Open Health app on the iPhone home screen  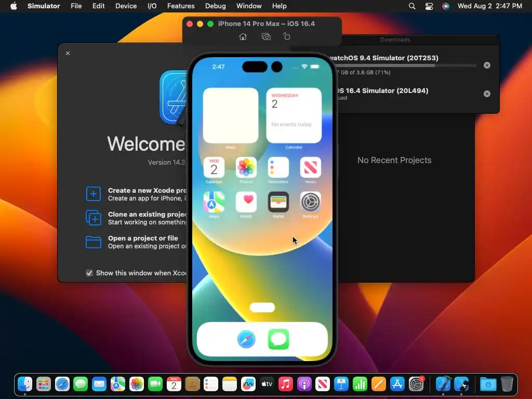pos(246,202)
